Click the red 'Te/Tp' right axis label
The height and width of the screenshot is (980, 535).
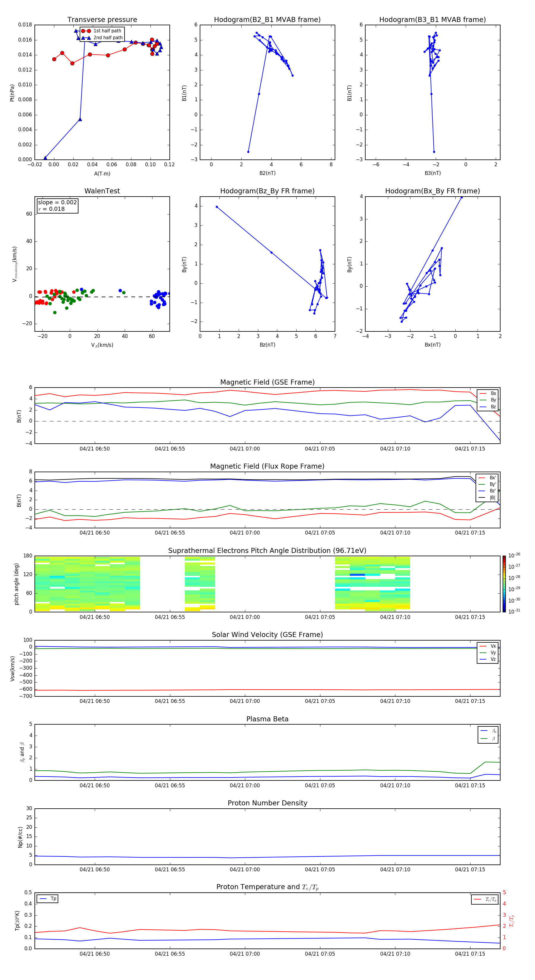click(512, 921)
